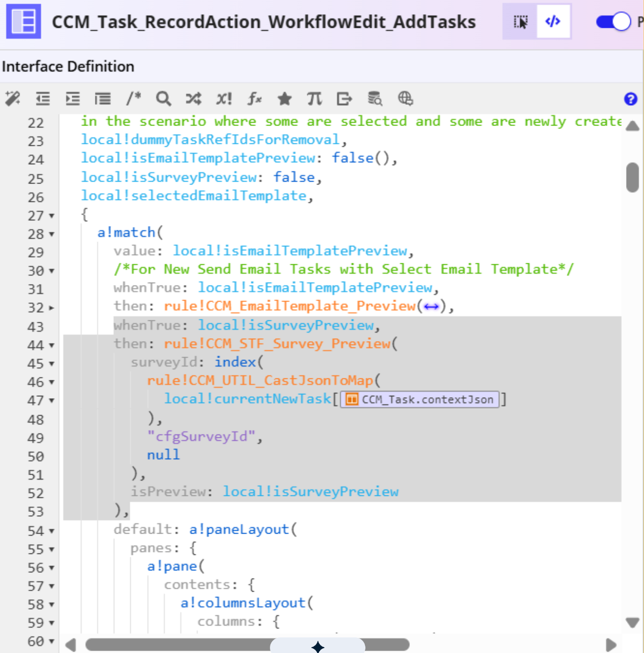The width and height of the screenshot is (644, 653).
Task: Collapse the a!columnsLayout fold at line 58
Action: (x=51, y=605)
